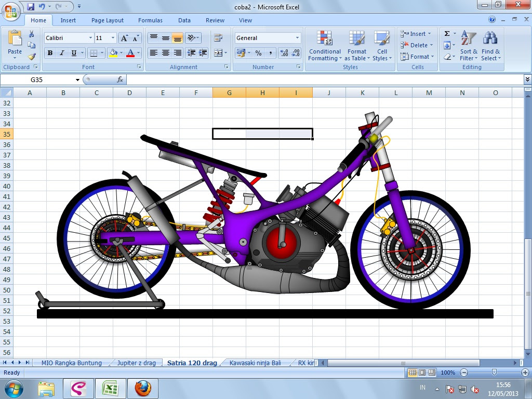Toggle Middle Align vertical alignment

[x=165, y=38]
